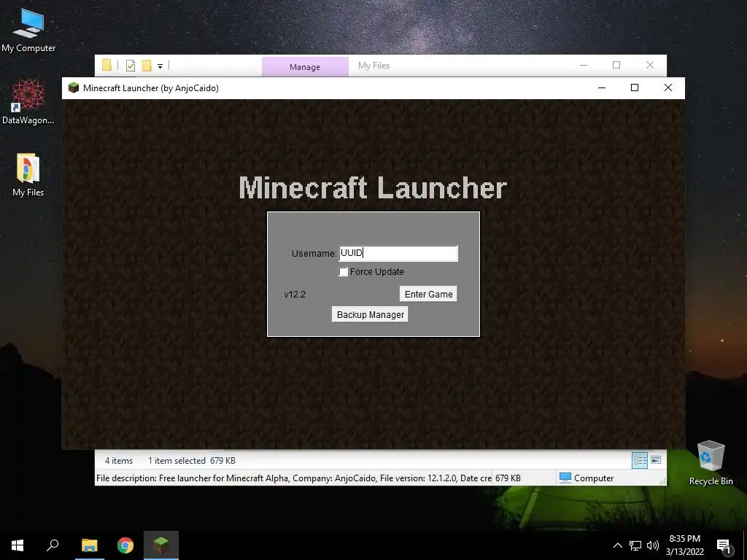Select the DataWagon desktop shortcut
The image size is (747, 560).
tap(28, 102)
